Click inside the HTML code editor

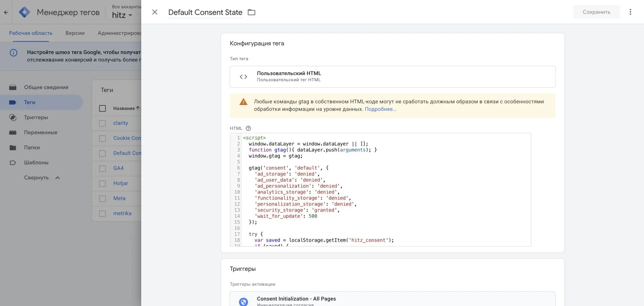tap(380, 190)
